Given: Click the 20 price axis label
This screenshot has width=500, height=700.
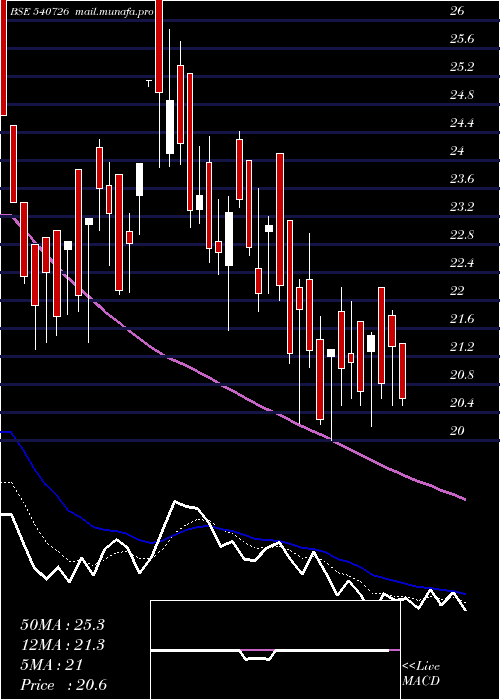Looking at the screenshot, I should click(457, 430).
